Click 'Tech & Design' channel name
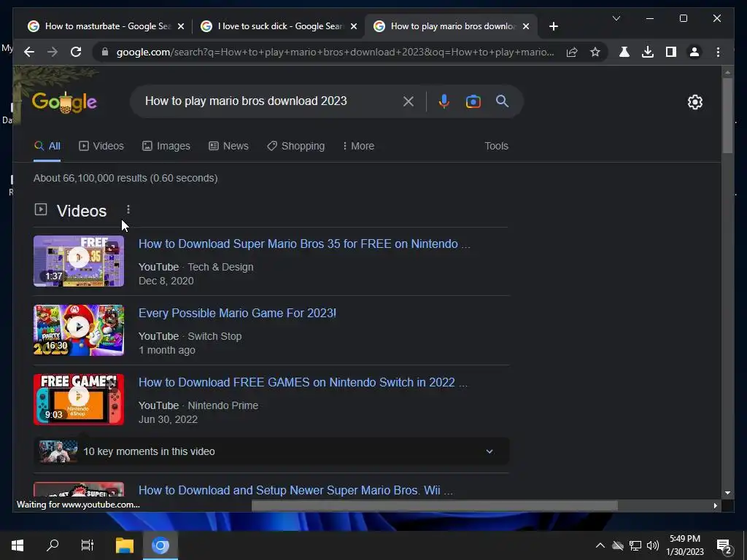The image size is (747, 560). click(x=220, y=267)
